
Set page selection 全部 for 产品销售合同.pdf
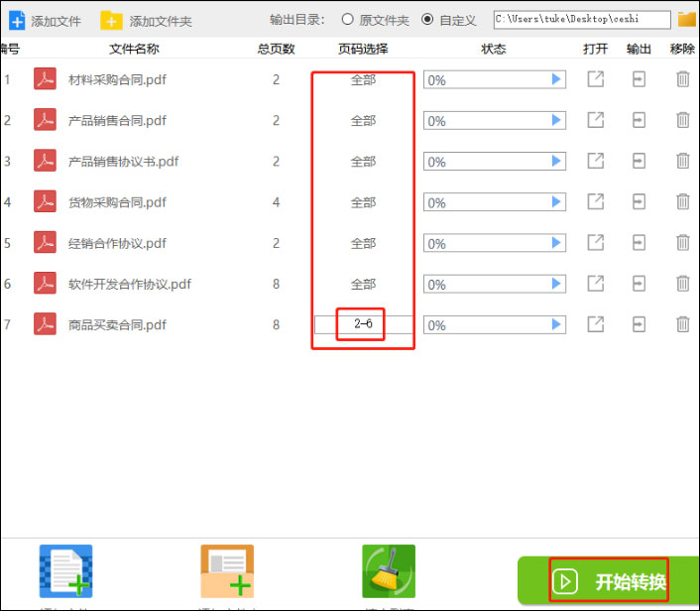[364, 121]
